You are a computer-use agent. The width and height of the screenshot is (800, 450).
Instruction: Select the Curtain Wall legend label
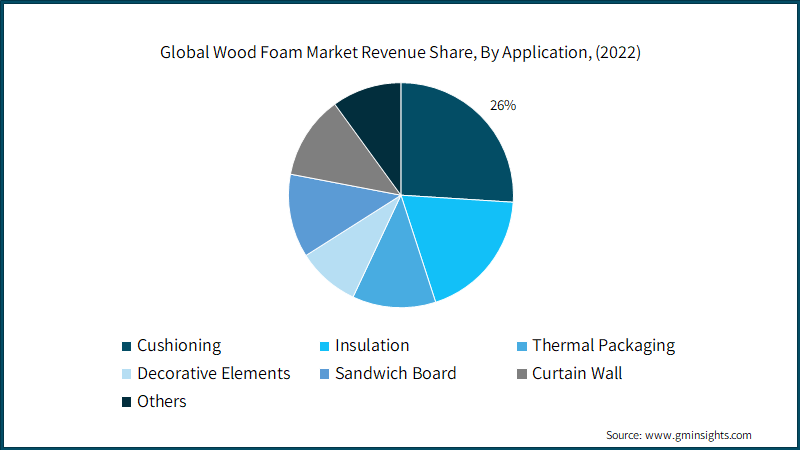577,373
